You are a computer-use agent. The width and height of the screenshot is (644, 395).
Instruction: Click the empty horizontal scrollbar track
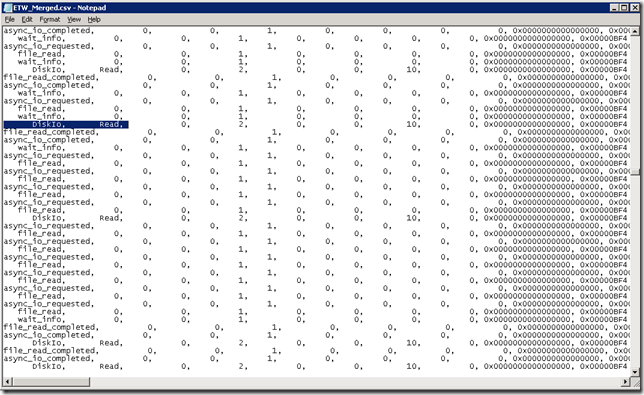(x=355, y=382)
